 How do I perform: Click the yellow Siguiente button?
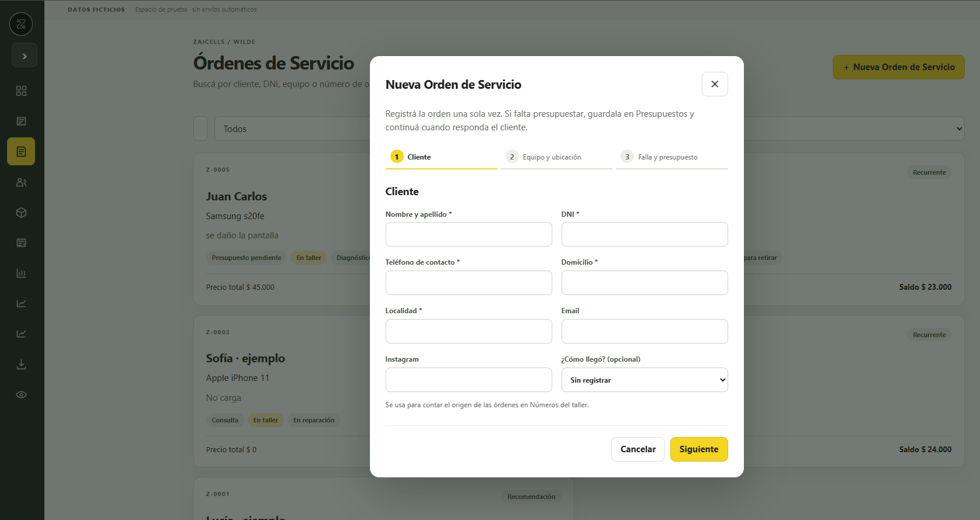(699, 449)
